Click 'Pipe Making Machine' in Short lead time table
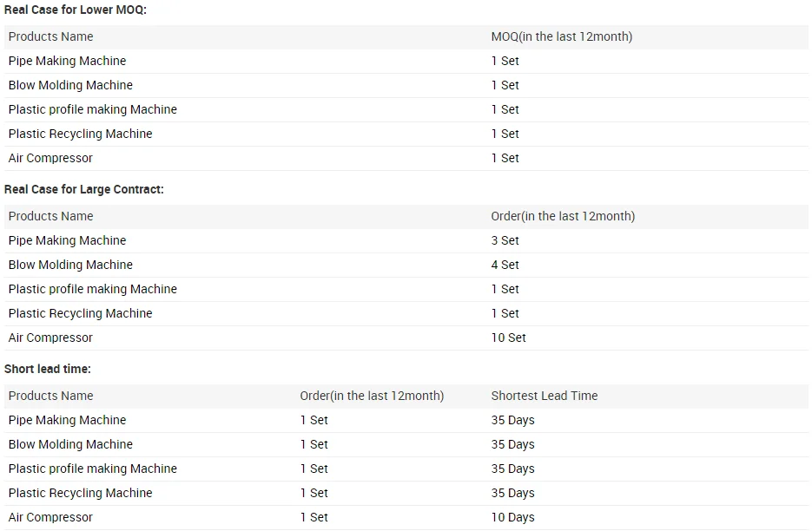The width and height of the screenshot is (812, 531). 67,420
